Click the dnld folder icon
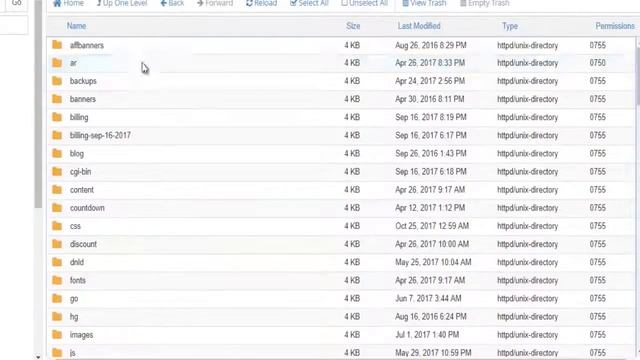 (57, 262)
